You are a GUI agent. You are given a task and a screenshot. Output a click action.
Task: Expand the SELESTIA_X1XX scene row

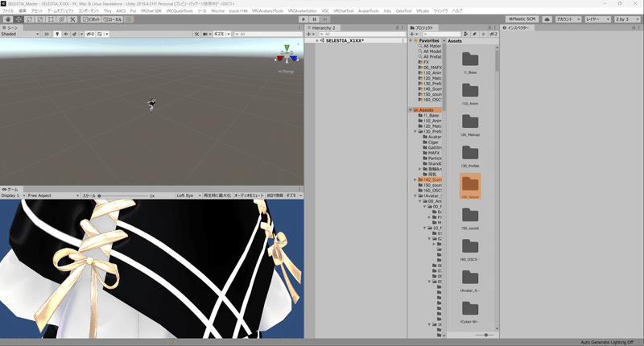(316, 40)
